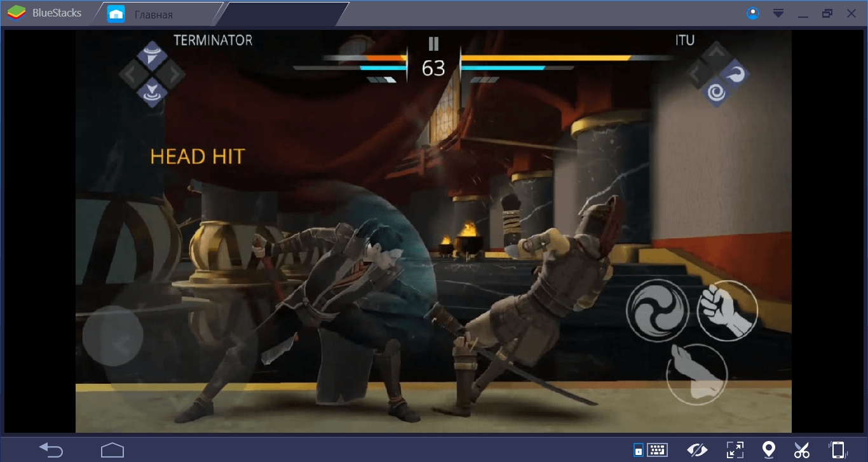
Task: Open the location pin tool
Action: pyautogui.click(x=769, y=449)
